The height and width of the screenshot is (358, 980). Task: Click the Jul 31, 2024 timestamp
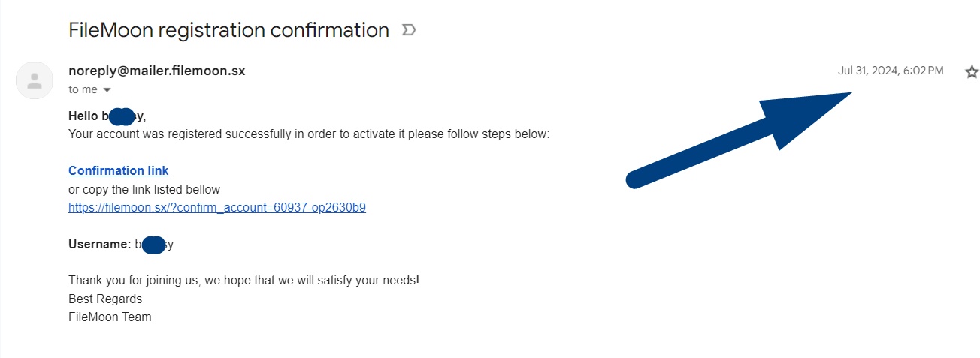point(890,71)
